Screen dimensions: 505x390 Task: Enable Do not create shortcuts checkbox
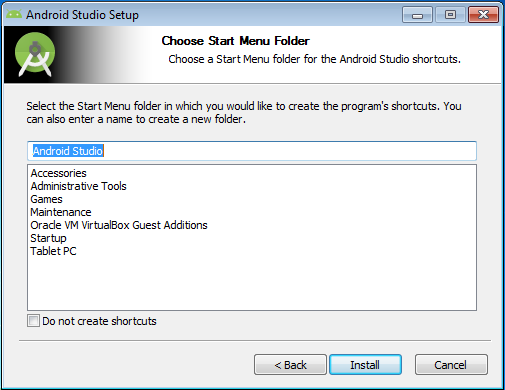pyautogui.click(x=33, y=321)
